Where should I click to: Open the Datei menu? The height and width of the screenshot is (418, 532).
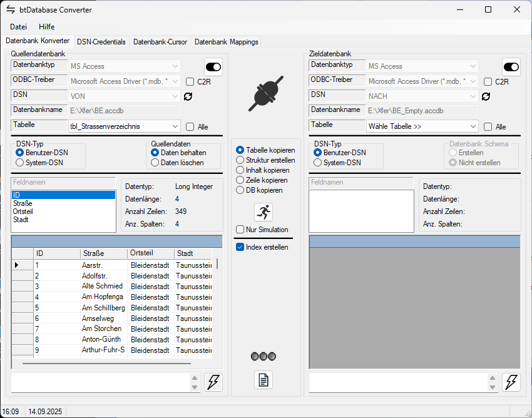tap(19, 27)
